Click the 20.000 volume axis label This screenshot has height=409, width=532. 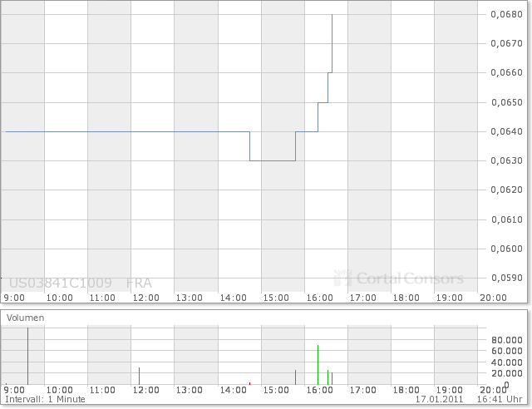[x=507, y=373]
